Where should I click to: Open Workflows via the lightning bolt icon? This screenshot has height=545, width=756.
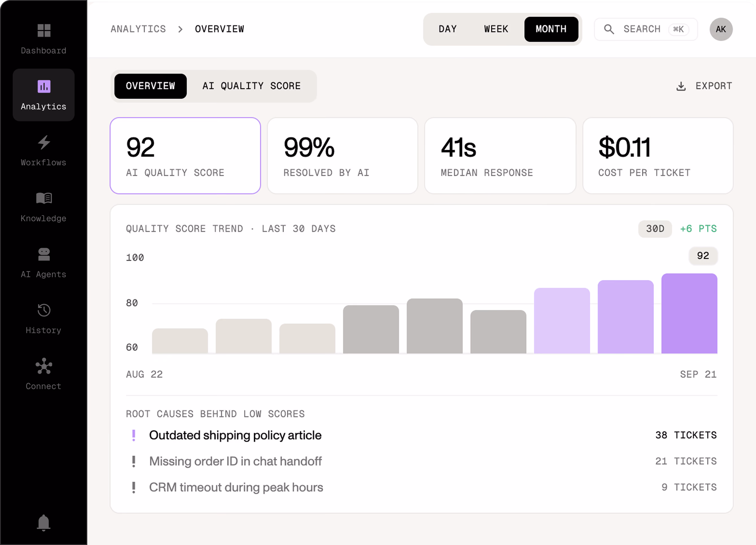(44, 142)
